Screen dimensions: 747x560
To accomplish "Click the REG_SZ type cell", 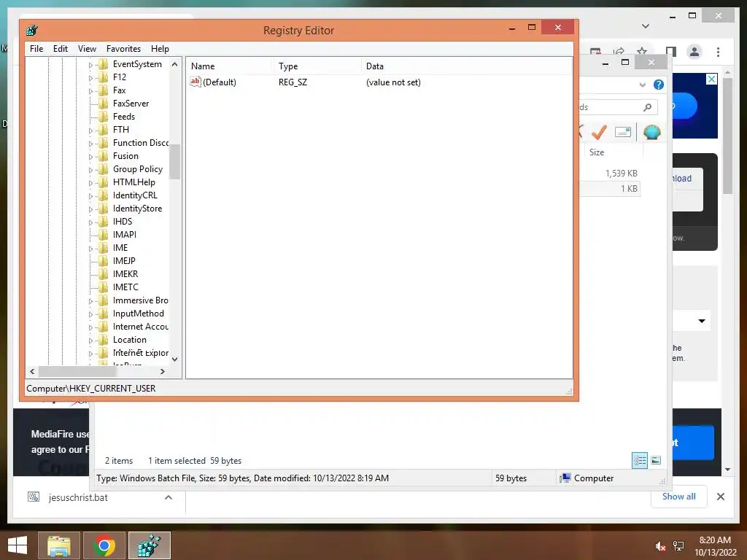I will pos(293,82).
